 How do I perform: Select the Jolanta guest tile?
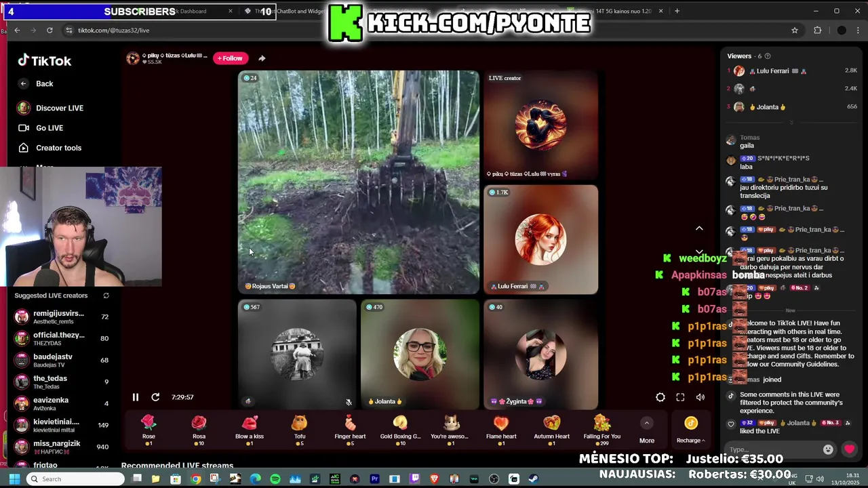click(420, 354)
